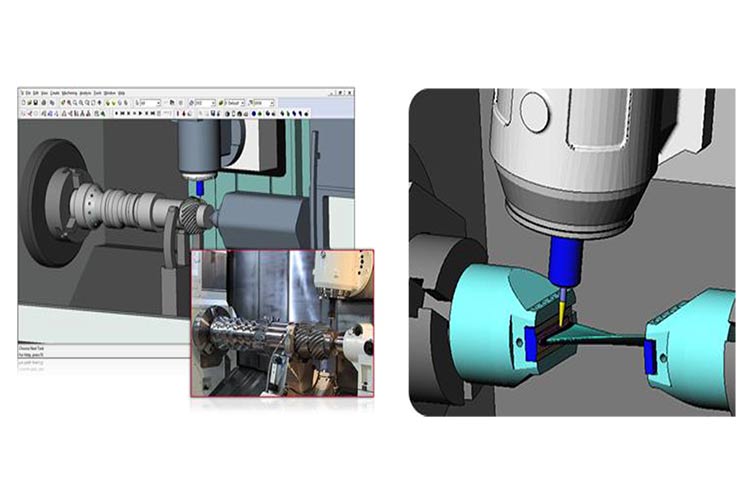Click the green sphere shading icon
Screen dimensions: 750x500
coord(260,114)
